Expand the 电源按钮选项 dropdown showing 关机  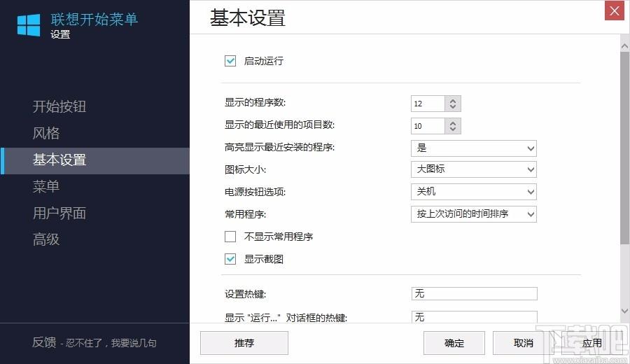474,192
